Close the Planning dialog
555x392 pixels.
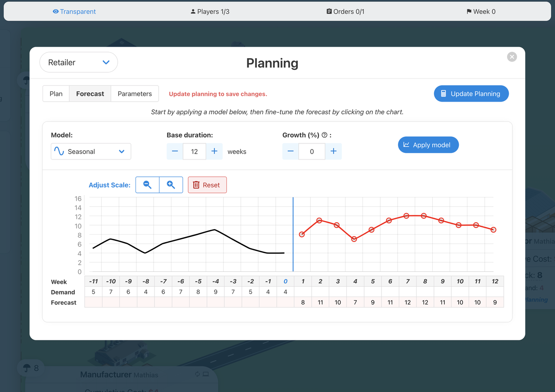(512, 57)
